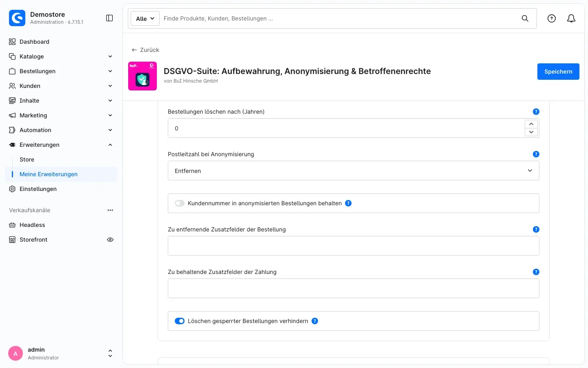Expand the Bestellungen menu chevron
588x368 pixels.
[110, 71]
